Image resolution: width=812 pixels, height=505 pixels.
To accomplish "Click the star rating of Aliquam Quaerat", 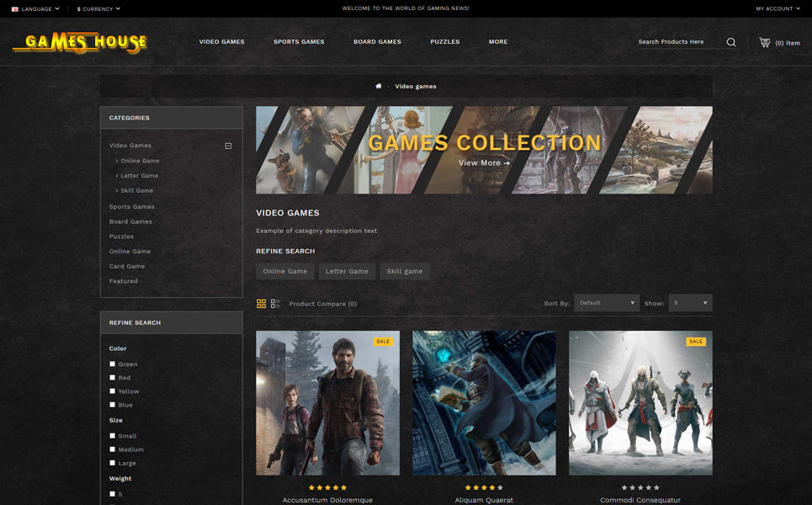I will [484, 487].
